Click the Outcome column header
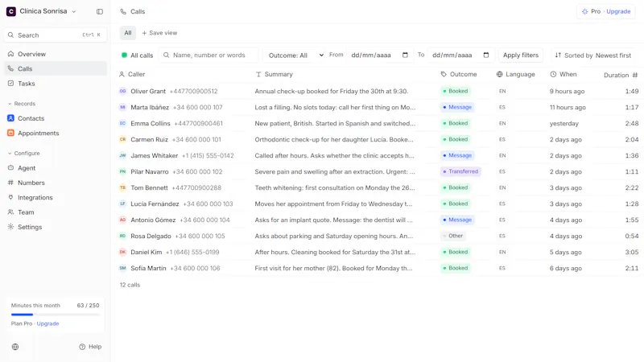Viewport: 644px width, 362px height. point(458,74)
